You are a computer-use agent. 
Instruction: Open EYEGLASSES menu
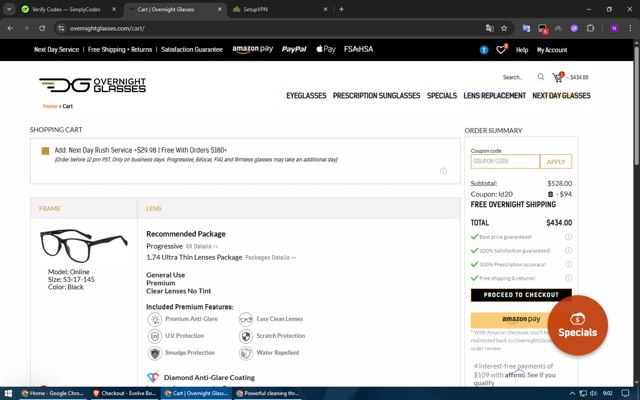[306, 96]
